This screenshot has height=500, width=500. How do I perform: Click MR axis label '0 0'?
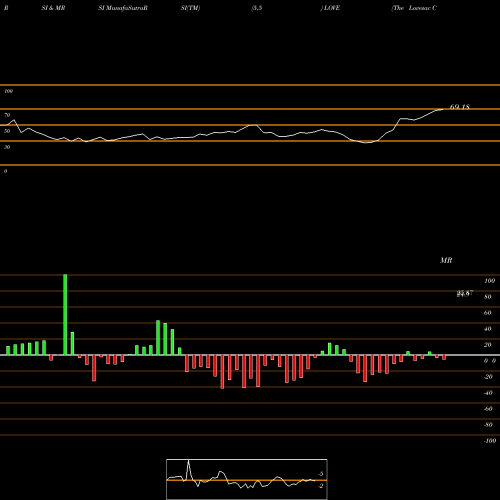pos(490,361)
